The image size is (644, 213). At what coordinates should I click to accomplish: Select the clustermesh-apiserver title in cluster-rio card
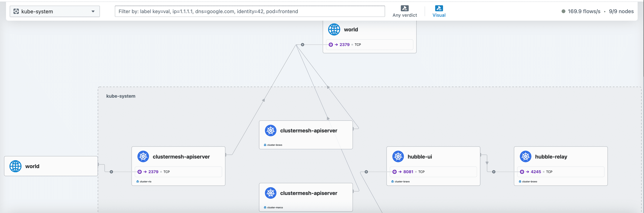(x=181, y=157)
